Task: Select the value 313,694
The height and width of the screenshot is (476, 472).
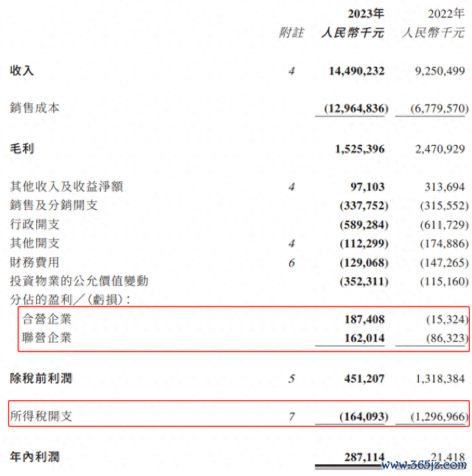Action: pos(445,186)
